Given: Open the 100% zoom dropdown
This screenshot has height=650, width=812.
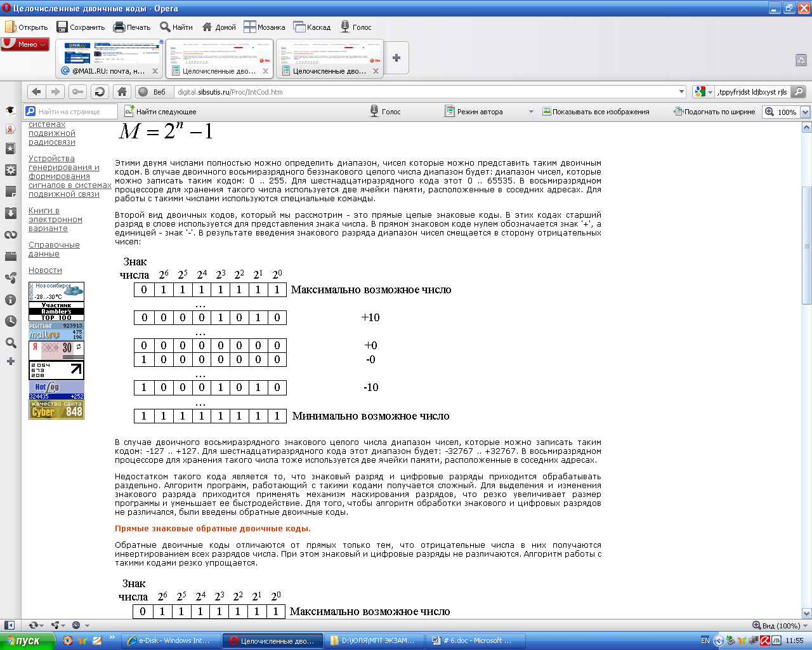Looking at the screenshot, I should (805, 112).
